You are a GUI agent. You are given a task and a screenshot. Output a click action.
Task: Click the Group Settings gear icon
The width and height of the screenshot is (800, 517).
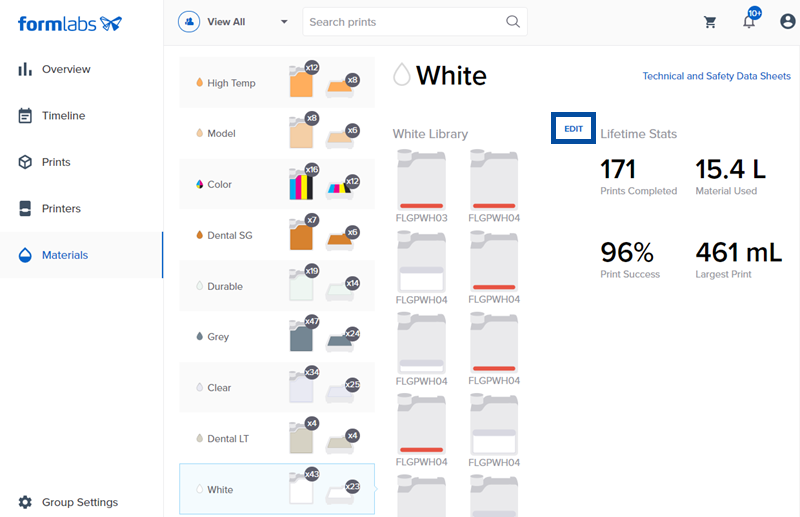[x=25, y=502]
